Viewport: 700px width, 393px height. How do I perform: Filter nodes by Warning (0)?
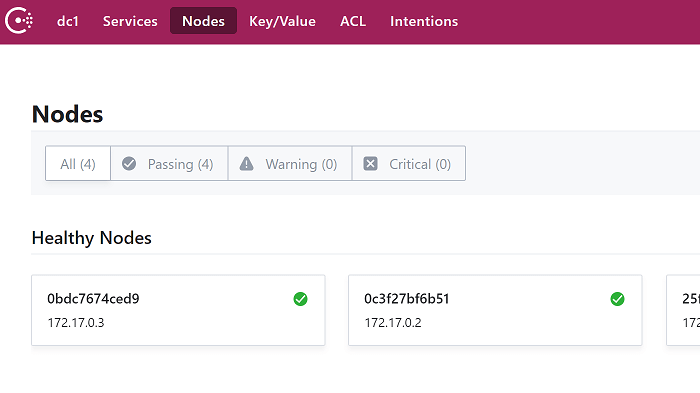290,163
